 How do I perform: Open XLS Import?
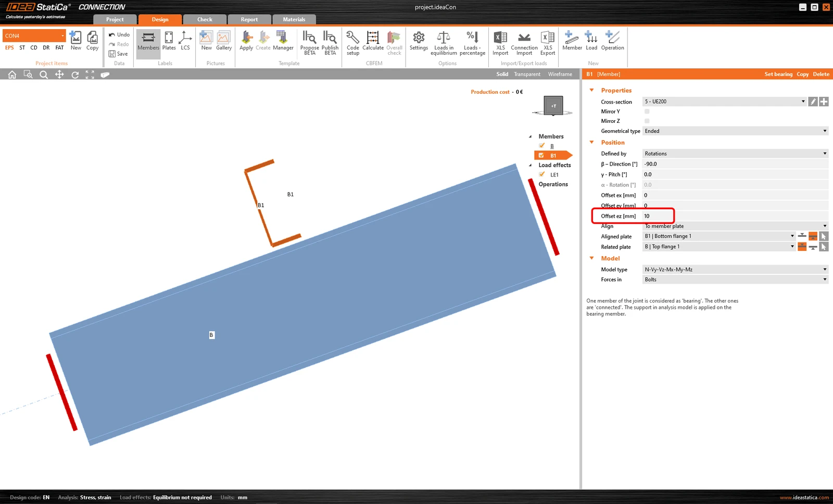[x=500, y=43]
